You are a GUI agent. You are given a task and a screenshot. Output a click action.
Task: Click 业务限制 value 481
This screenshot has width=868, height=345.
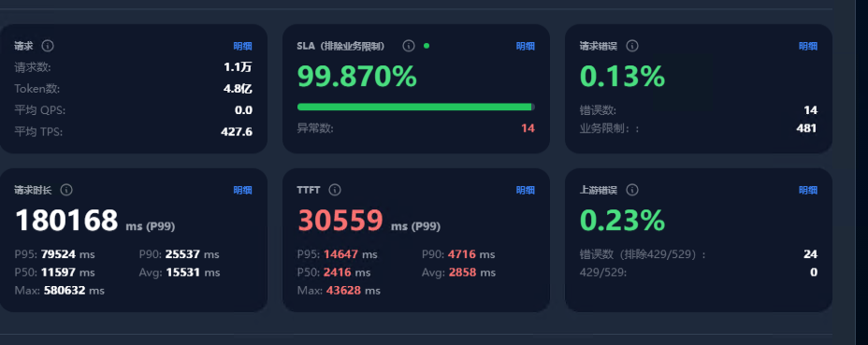(806, 128)
